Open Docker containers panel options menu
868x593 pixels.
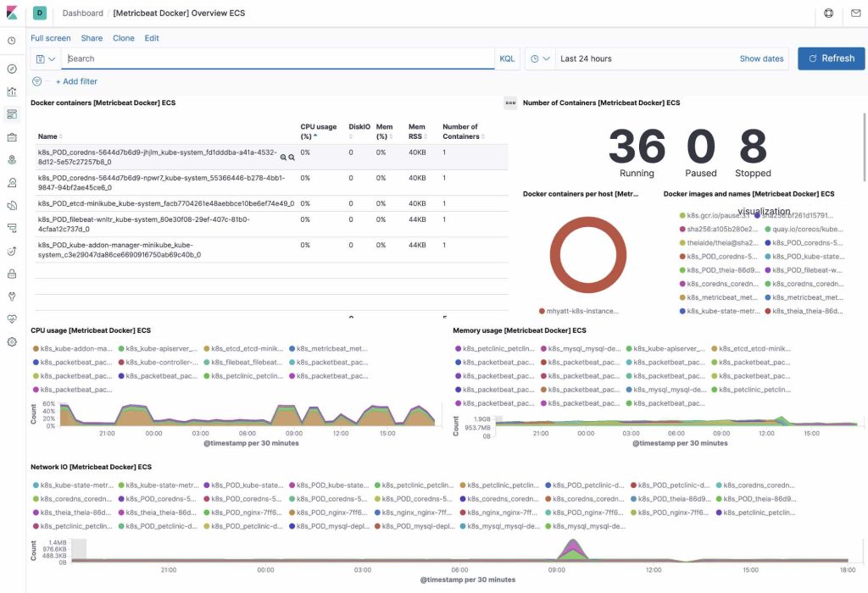(x=510, y=103)
